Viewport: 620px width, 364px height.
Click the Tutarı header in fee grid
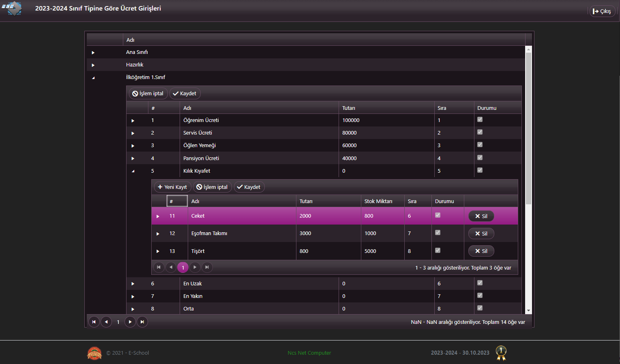pyautogui.click(x=349, y=108)
